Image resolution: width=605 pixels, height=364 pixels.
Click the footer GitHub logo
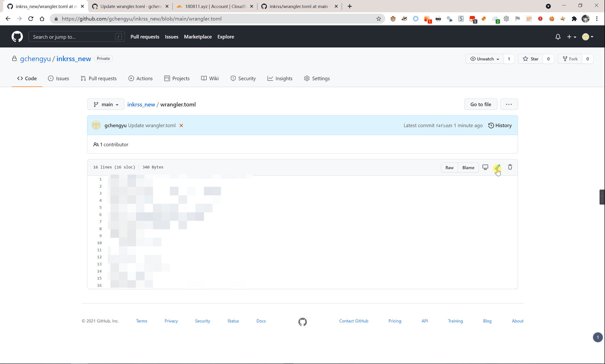coord(302,322)
